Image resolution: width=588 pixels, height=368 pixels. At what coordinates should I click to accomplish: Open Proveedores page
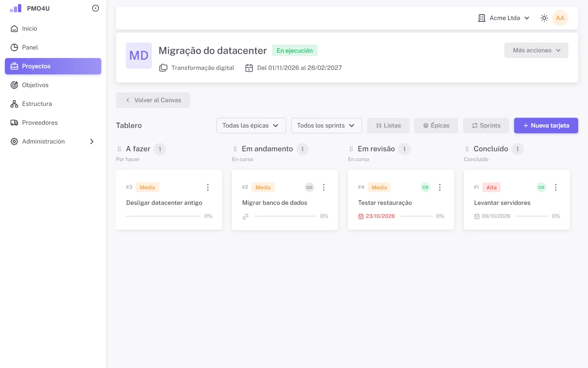click(x=53, y=123)
